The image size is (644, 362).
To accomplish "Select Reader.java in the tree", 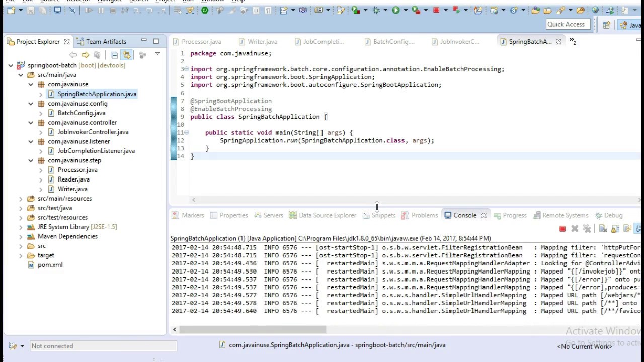I will click(73, 179).
